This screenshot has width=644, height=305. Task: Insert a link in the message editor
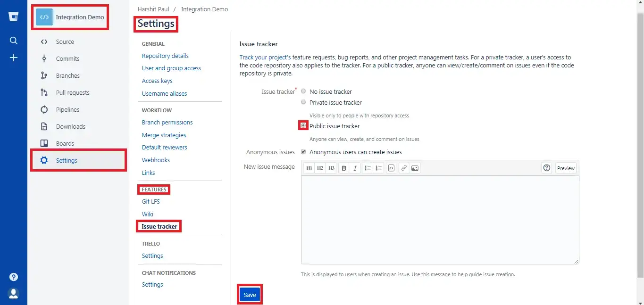[404, 168]
